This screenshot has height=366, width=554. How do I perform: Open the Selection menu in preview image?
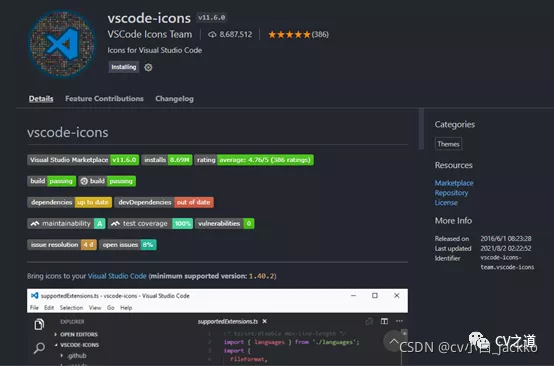pos(71,308)
